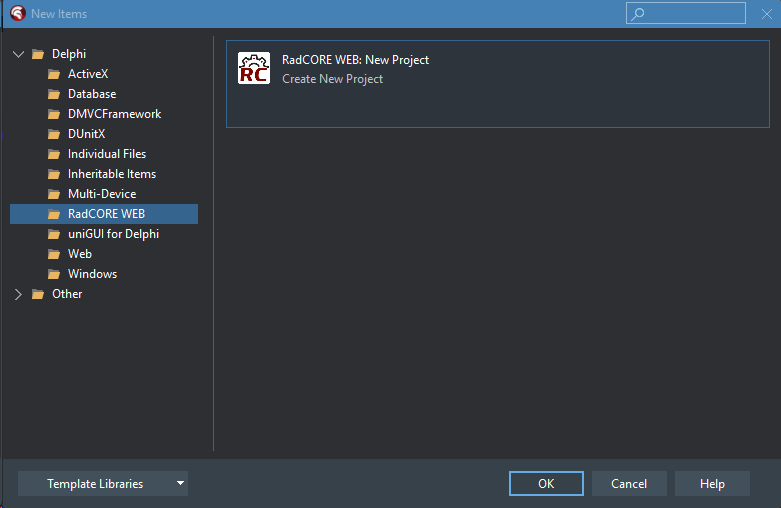Click the Database folder icon
This screenshot has height=508, width=781.
[54, 94]
